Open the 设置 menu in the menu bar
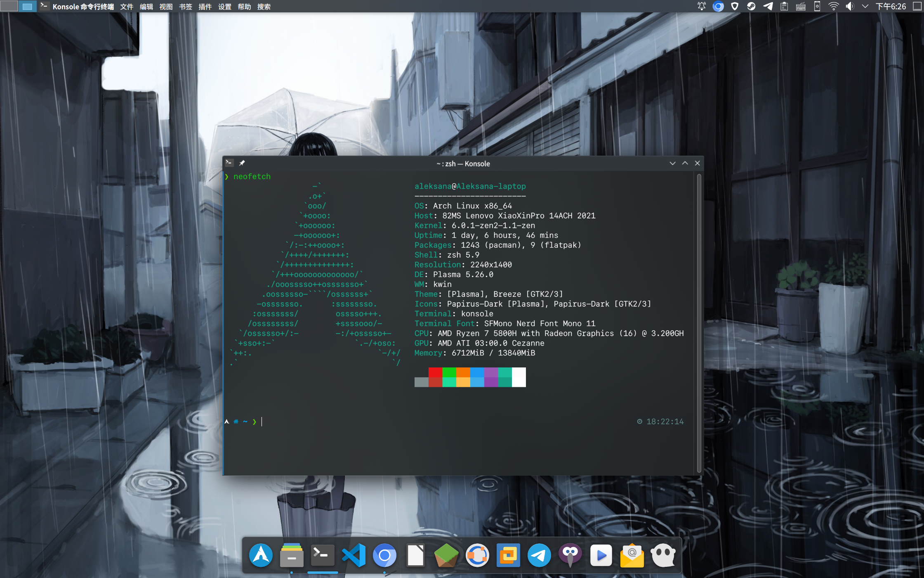Image resolution: width=924 pixels, height=578 pixels. click(224, 7)
